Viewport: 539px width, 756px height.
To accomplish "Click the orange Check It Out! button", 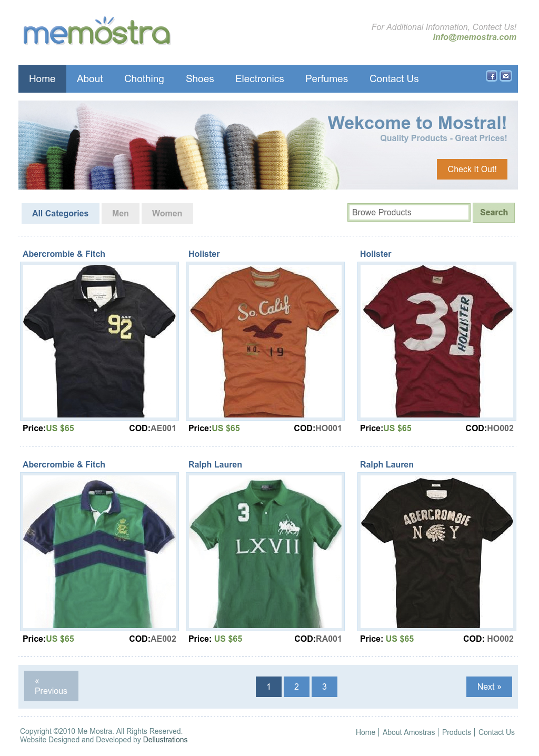I will [472, 169].
